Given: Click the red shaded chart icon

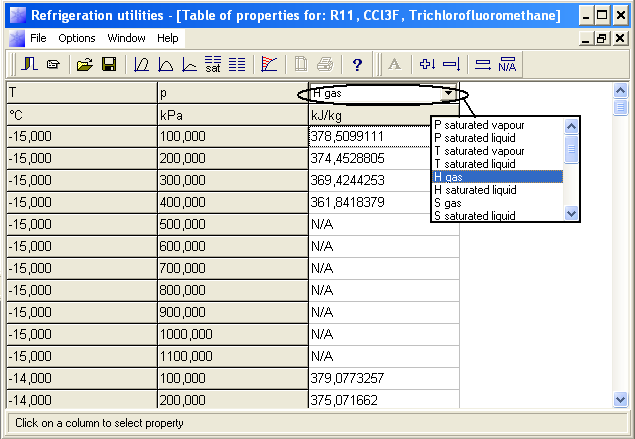Looking at the screenshot, I should tap(269, 64).
